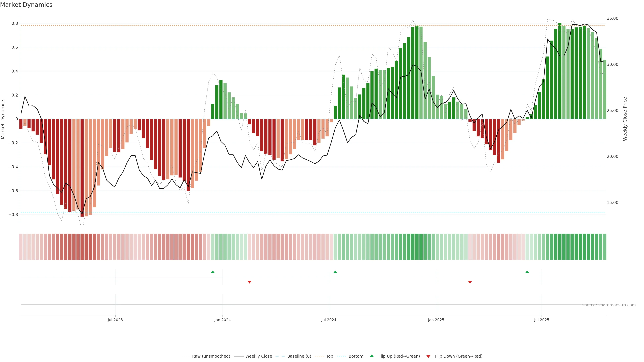Click the Jan 2025 axis label
644x362 pixels.
click(x=436, y=320)
